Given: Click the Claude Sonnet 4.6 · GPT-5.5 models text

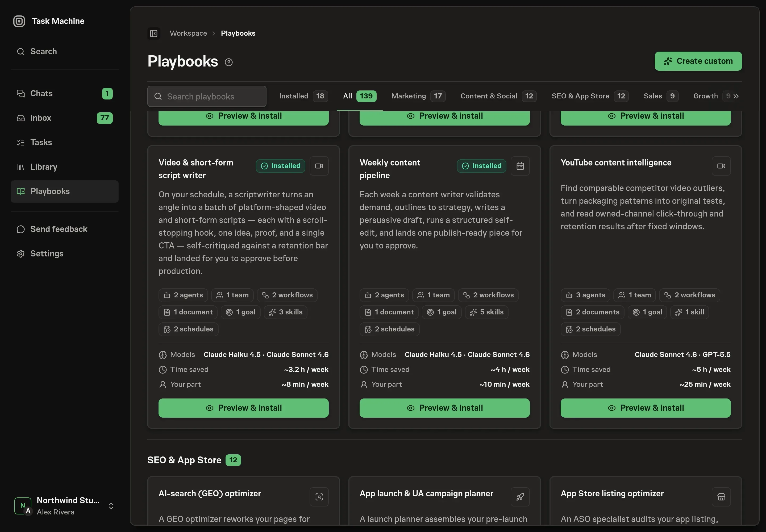Looking at the screenshot, I should (x=682, y=355).
